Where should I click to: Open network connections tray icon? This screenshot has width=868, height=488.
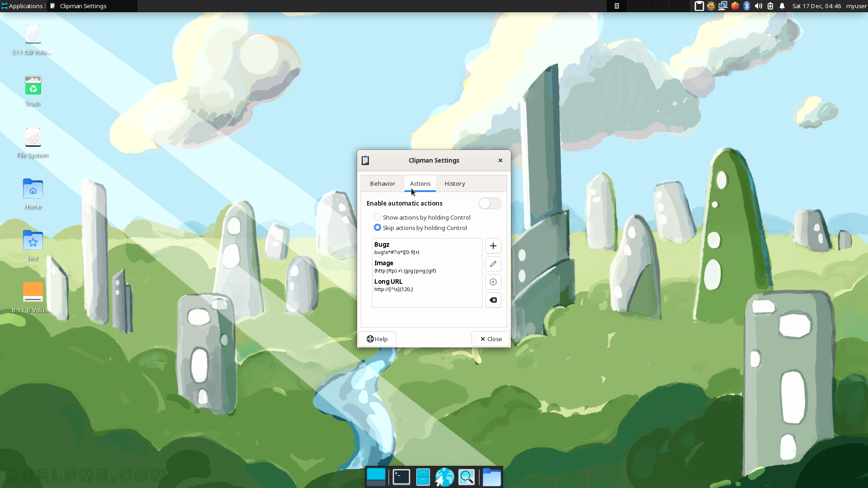pyautogui.click(x=723, y=6)
